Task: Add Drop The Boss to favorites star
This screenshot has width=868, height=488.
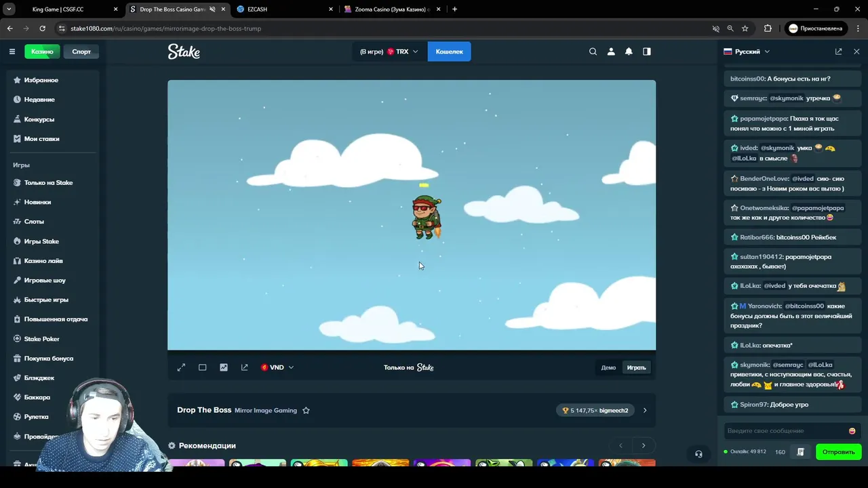Action: [x=306, y=411]
